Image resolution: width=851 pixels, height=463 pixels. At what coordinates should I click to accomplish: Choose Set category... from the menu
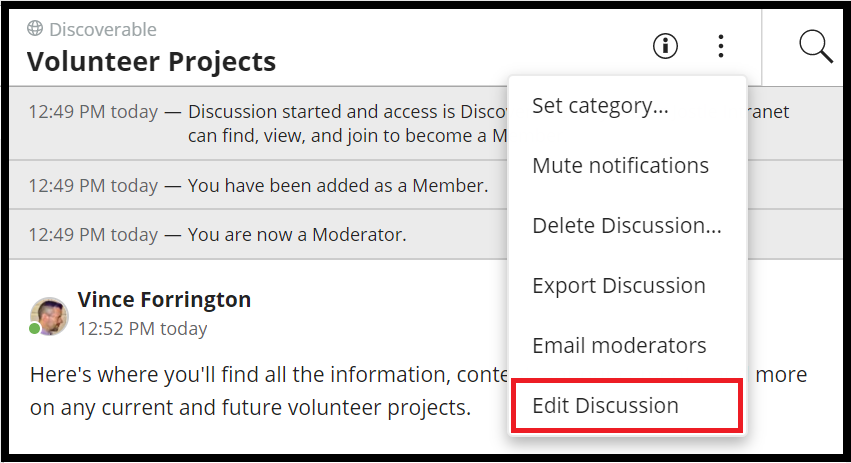coord(600,105)
